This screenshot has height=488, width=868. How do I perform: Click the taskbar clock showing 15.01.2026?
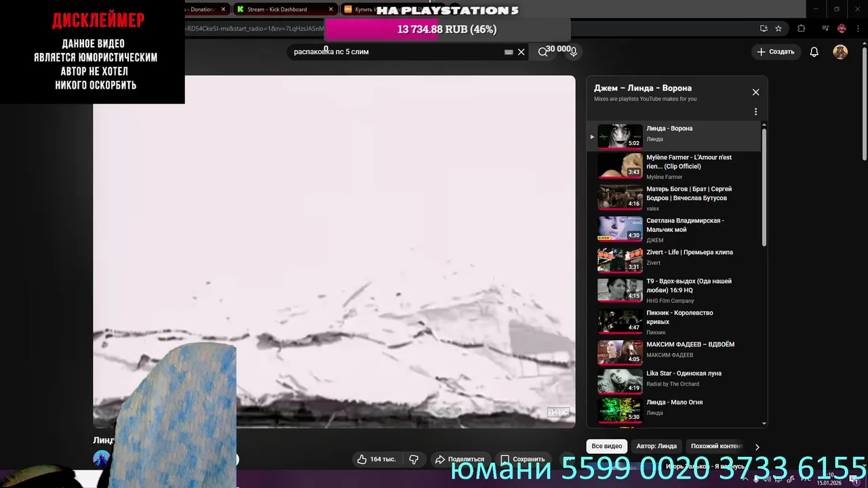click(829, 479)
